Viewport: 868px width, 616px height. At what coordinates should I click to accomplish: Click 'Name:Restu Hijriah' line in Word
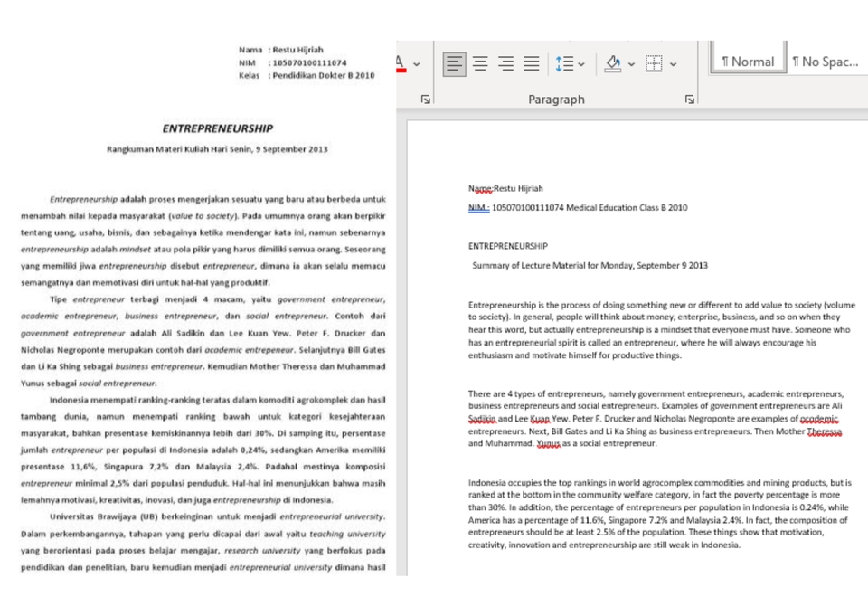coord(505,188)
